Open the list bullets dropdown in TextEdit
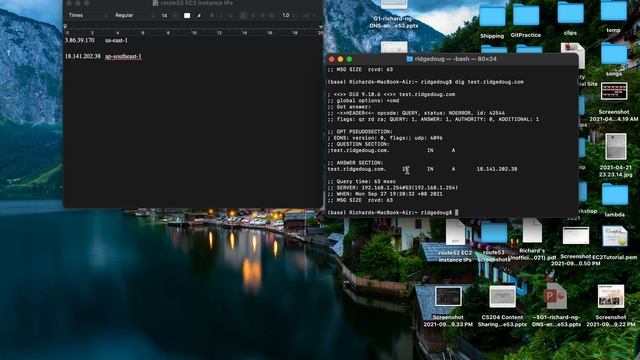The width and height of the screenshot is (640, 360). coord(309,16)
